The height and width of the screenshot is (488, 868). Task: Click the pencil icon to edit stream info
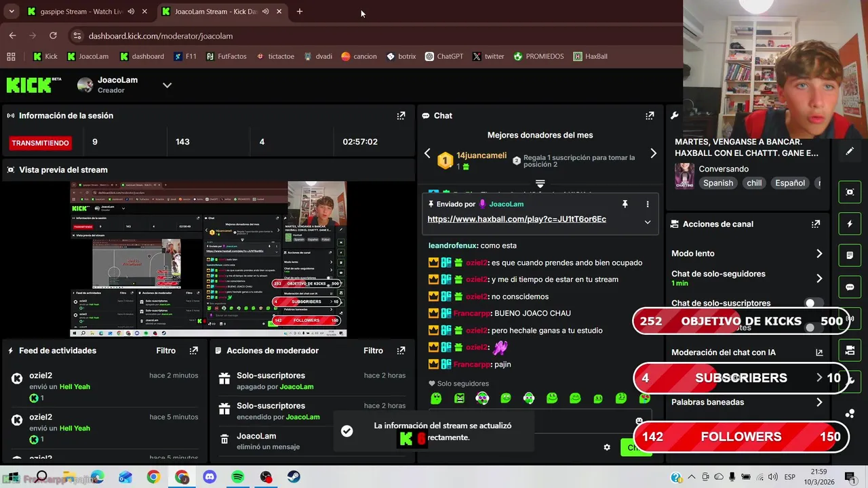tap(850, 152)
